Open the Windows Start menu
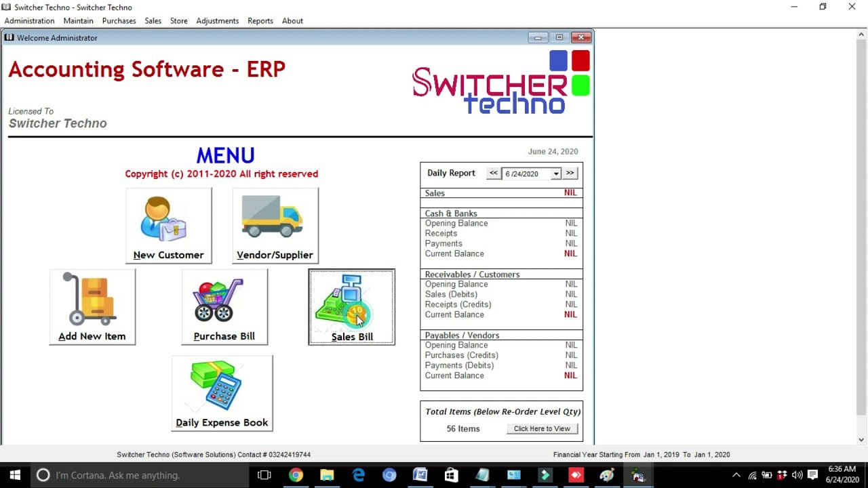The width and height of the screenshot is (868, 488). (x=15, y=475)
